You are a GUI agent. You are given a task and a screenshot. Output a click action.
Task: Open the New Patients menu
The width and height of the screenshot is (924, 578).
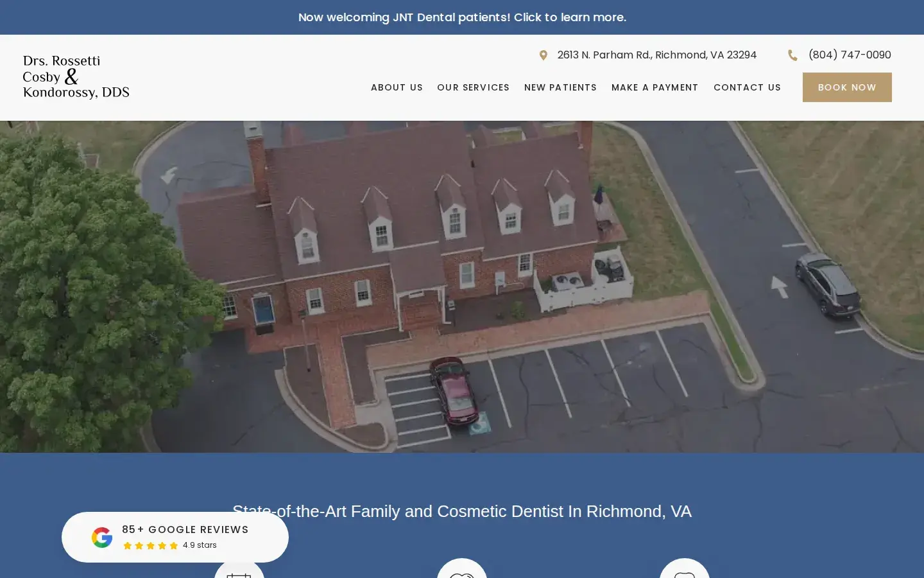point(560,87)
